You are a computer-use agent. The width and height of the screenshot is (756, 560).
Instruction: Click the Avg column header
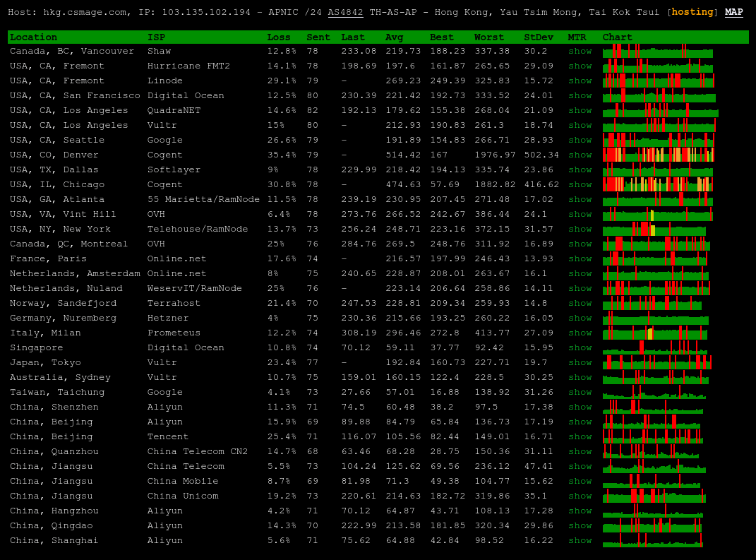pyautogui.click(x=394, y=37)
